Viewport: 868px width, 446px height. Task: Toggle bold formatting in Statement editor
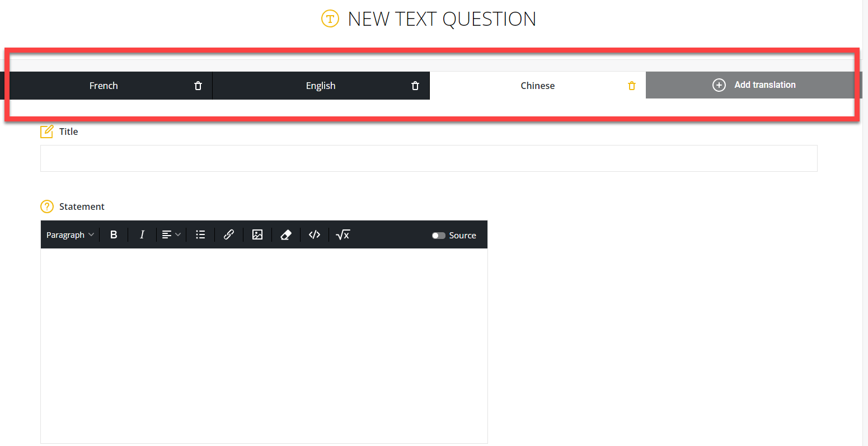pyautogui.click(x=114, y=235)
